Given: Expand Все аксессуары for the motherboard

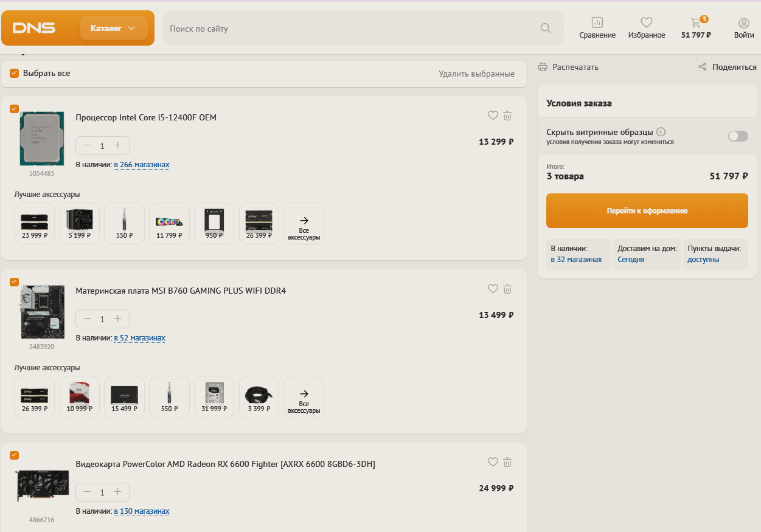Looking at the screenshot, I should (304, 397).
